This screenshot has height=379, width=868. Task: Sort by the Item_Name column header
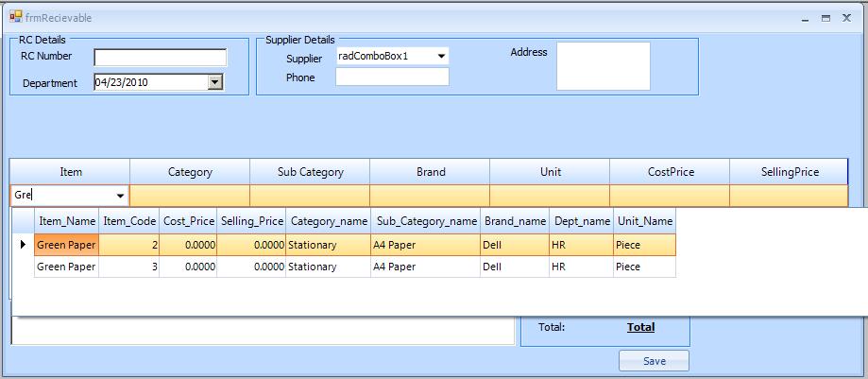[x=67, y=221]
